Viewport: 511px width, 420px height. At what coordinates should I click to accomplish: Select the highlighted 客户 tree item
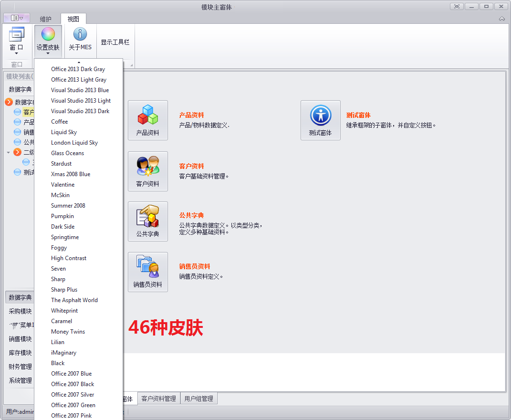pos(28,112)
